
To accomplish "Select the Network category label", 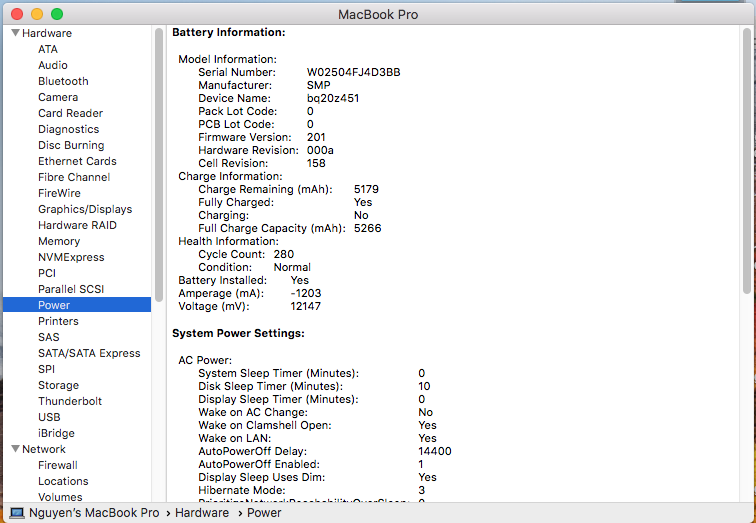I will [x=44, y=449].
